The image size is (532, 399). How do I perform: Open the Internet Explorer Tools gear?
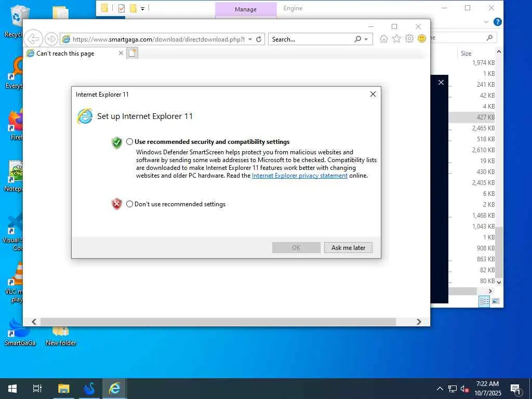tap(409, 38)
